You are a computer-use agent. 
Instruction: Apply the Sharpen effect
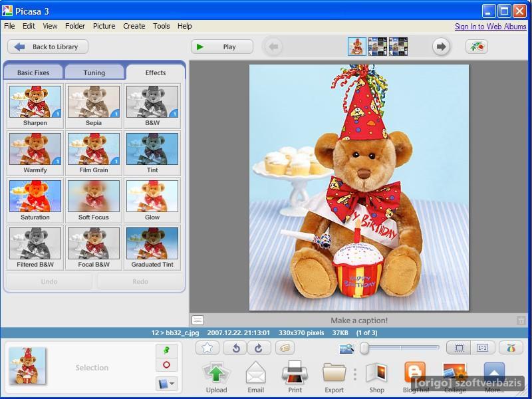click(x=35, y=106)
